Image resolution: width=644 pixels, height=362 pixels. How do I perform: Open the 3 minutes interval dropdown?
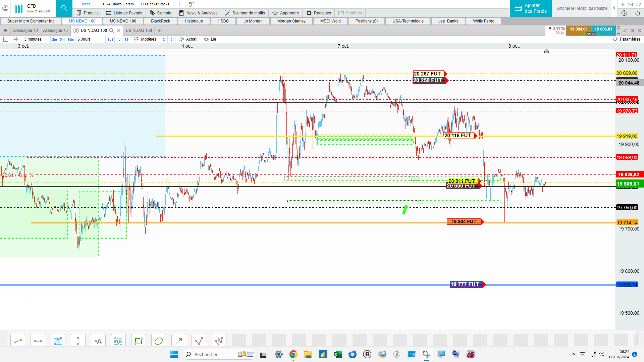33,39
